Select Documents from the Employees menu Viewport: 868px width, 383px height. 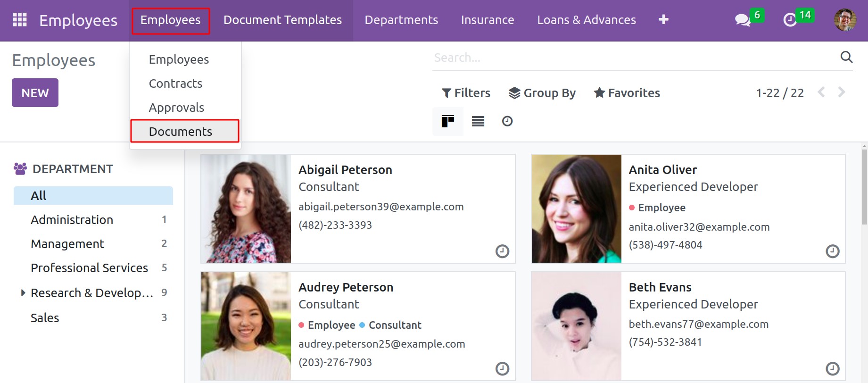(x=181, y=132)
